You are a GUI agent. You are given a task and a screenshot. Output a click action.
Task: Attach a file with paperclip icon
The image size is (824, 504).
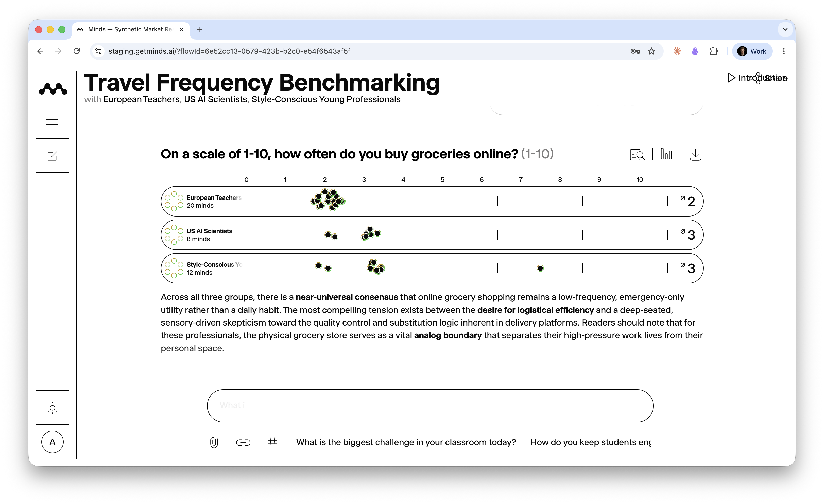pyautogui.click(x=214, y=442)
